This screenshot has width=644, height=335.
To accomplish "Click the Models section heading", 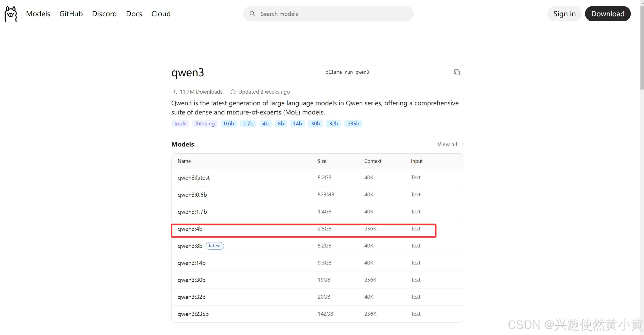I will coord(182,144).
